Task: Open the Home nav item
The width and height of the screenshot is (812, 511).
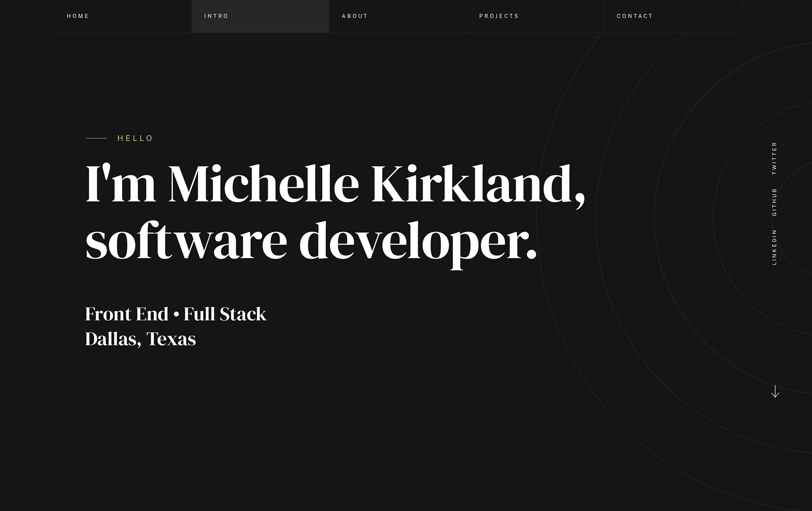Action: (x=123, y=16)
